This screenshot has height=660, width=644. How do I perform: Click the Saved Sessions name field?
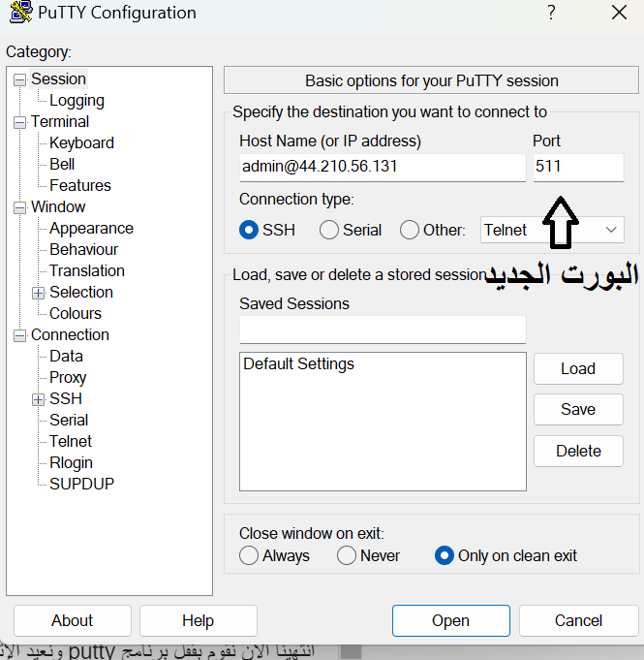coord(383,330)
